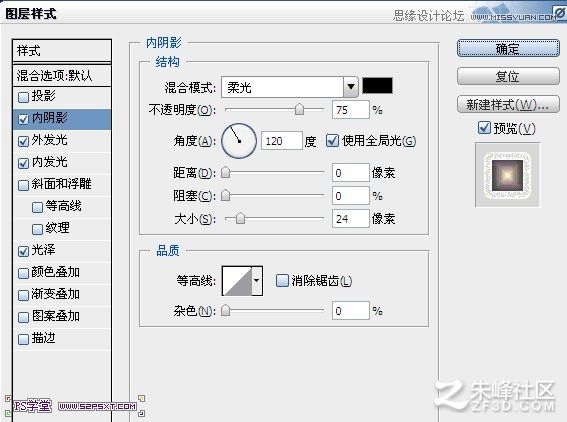
Task: Expand the 等高线 contour picker arrow
Action: coord(257,281)
